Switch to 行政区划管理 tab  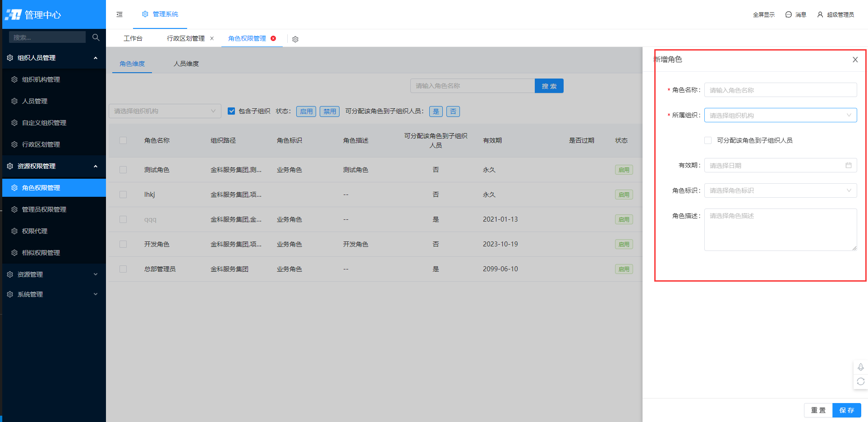tap(186, 38)
